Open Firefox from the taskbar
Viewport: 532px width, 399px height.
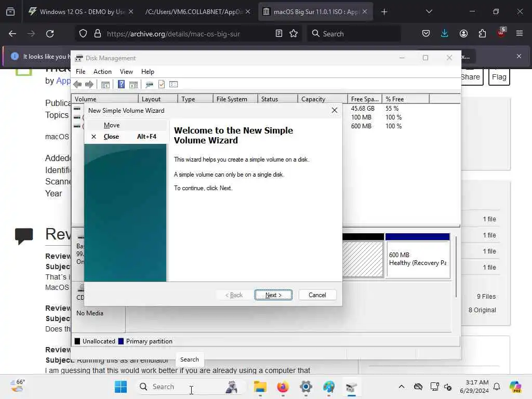[x=283, y=387]
